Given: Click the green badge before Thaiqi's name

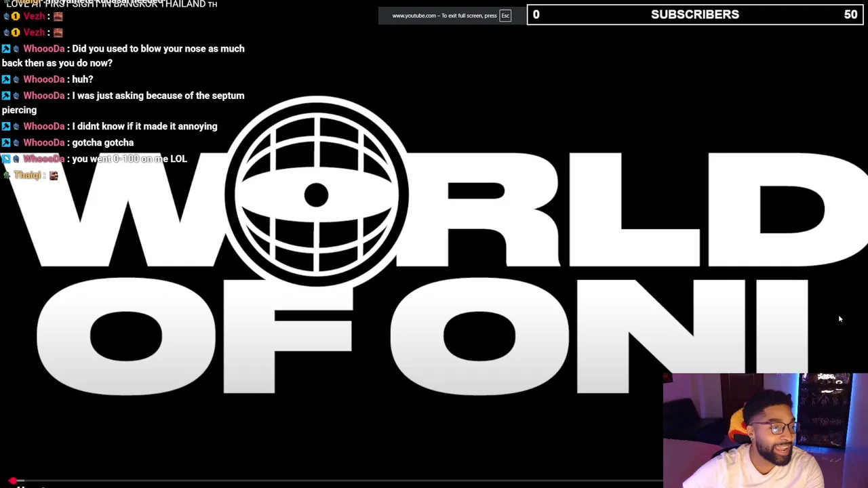Looking at the screenshot, I should 6,176.
